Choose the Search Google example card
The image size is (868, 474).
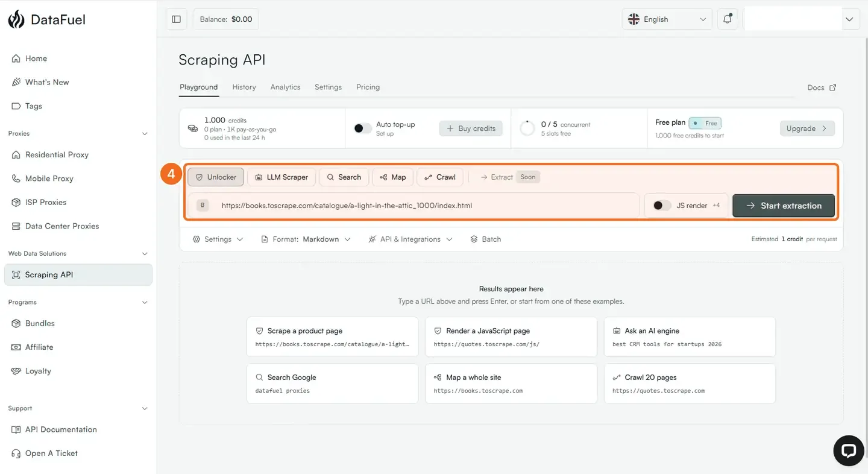333,384
